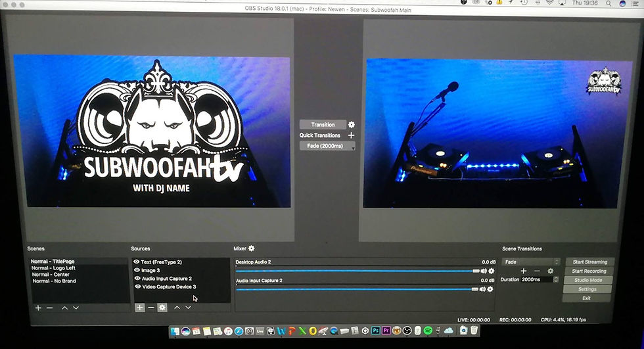Add a quick transition with plus icon
This screenshot has width=644, height=349.
[351, 135]
